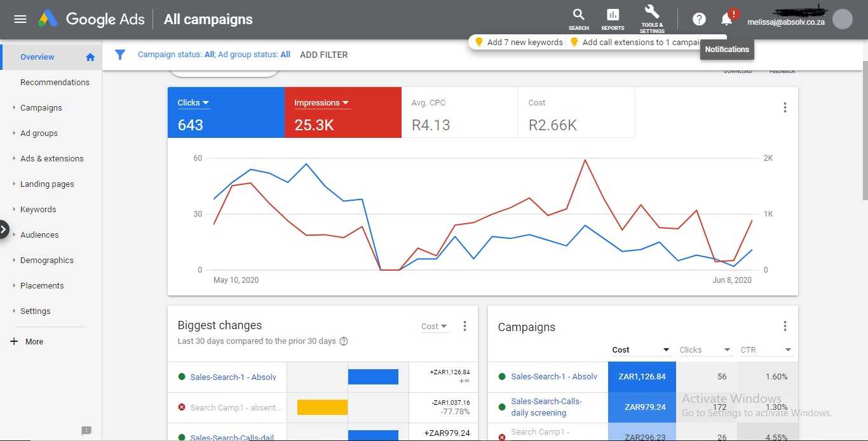The width and height of the screenshot is (868, 441).
Task: Click More in the left sidebar
Action: [34, 342]
